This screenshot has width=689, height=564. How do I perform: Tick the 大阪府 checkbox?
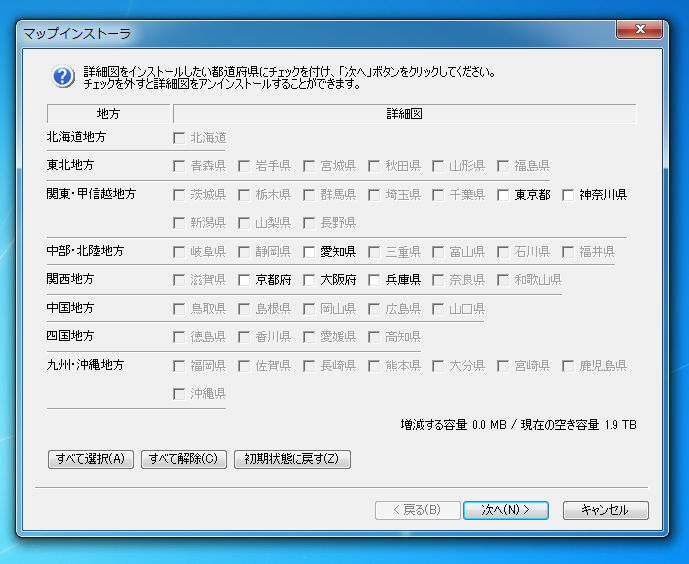309,280
